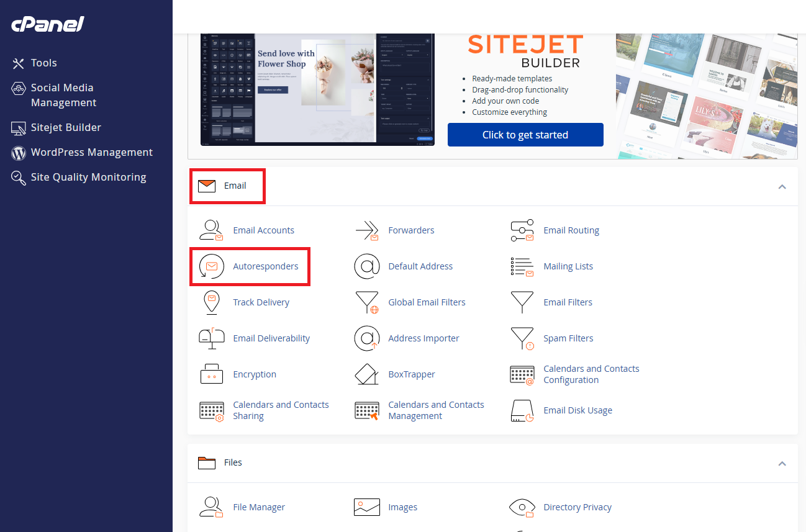Image resolution: width=806 pixels, height=532 pixels.
Task: Open the Default Address link
Action: click(x=420, y=266)
